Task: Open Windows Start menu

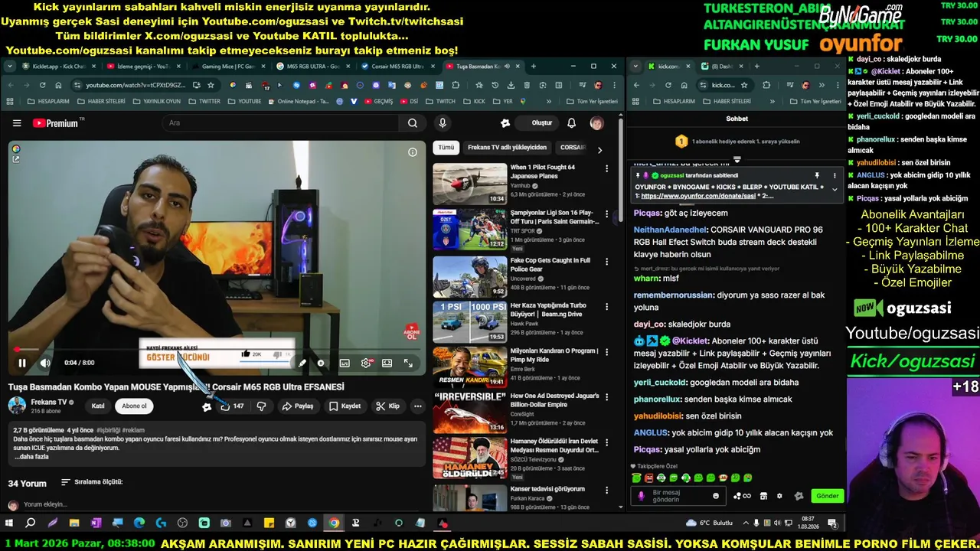Action: pos(9,523)
